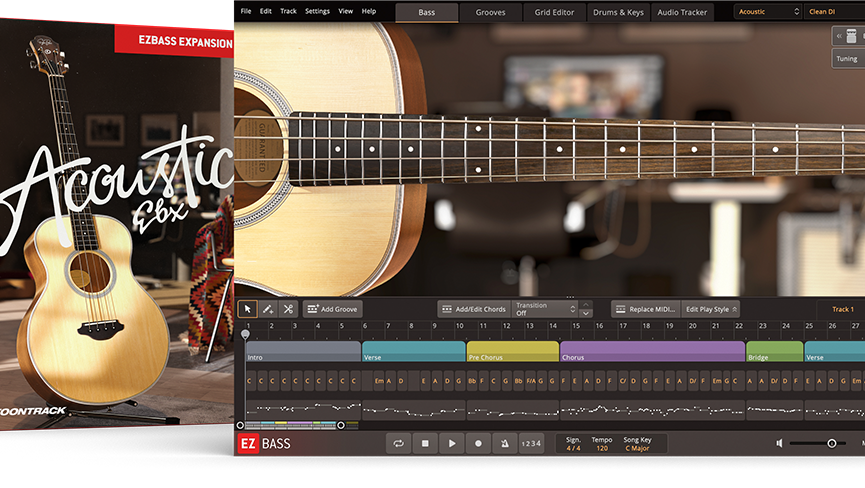Click the tempo value 120
The image size is (865, 488).
[x=602, y=448]
